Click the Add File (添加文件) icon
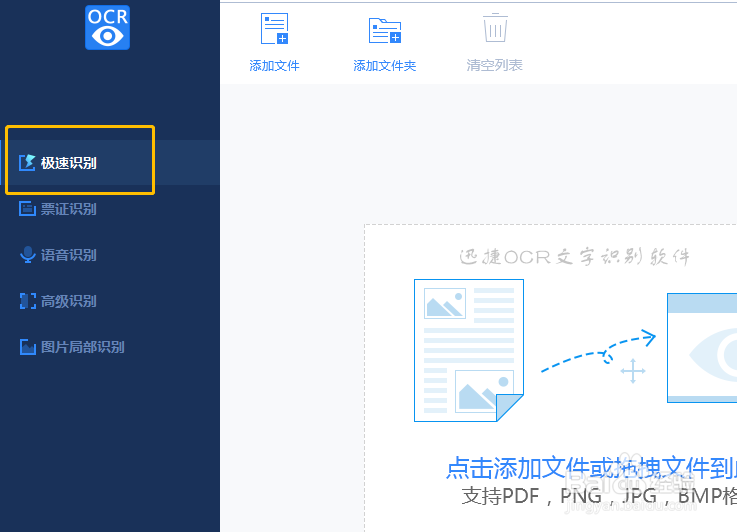The image size is (737, 532). (274, 29)
